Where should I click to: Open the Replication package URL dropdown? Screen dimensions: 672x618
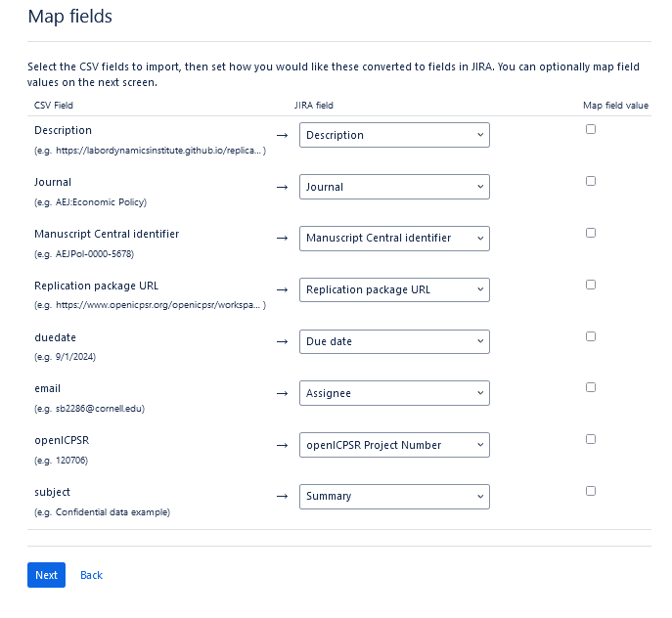coord(394,290)
